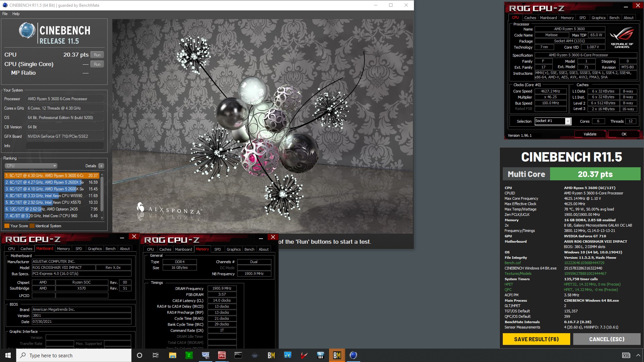644x362 pixels.
Task: Click the Info field in Your System
Action: 65,146
